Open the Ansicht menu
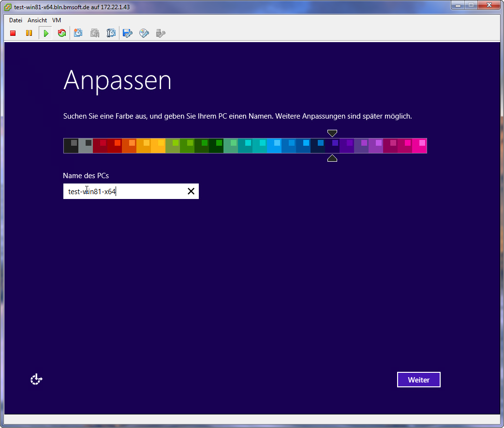This screenshot has width=504, height=428. 37,20
